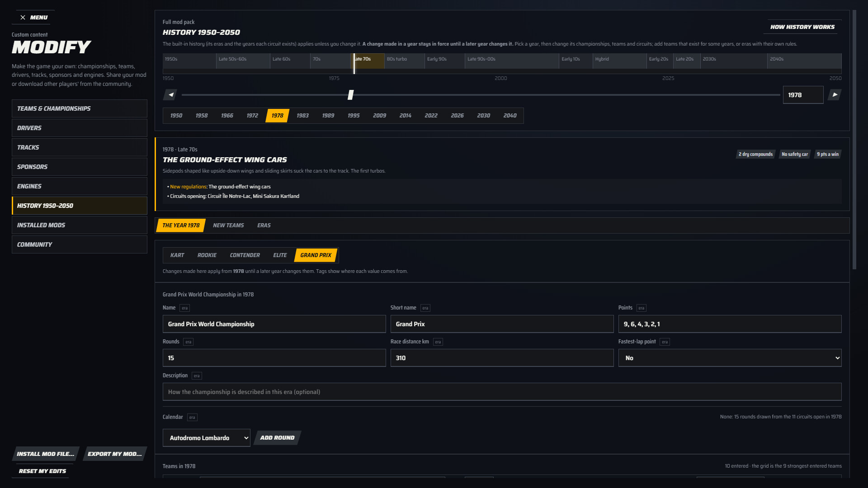Screen dimensions: 868x488
Task: Open the Engines section
Action: click(x=80, y=186)
